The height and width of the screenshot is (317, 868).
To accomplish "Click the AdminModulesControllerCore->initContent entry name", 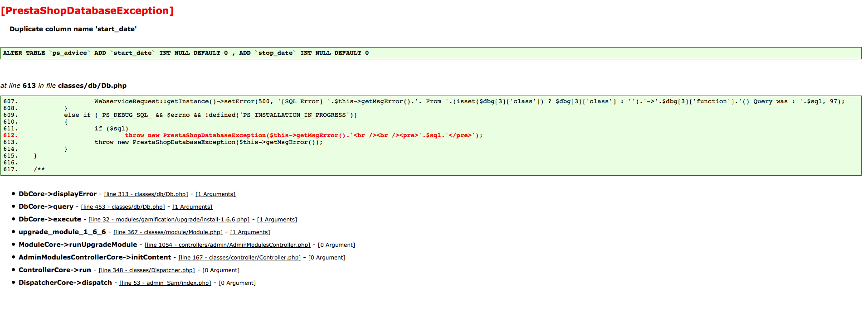I will click(x=95, y=257).
